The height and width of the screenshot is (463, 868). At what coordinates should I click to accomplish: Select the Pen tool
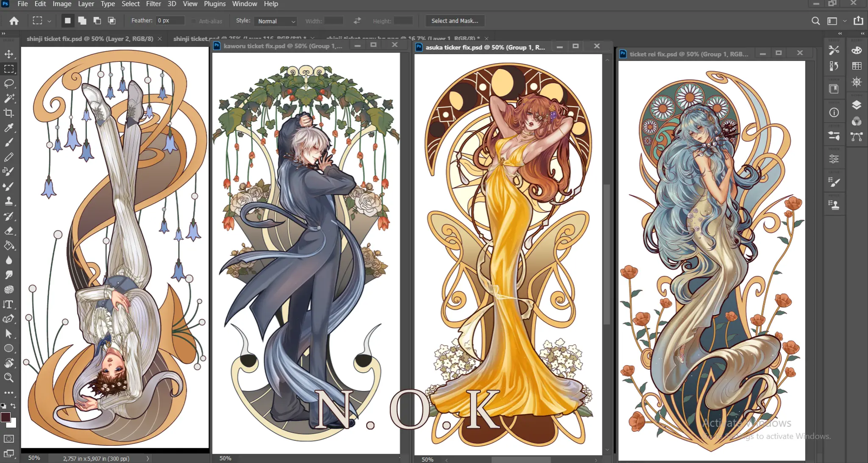[9, 319]
